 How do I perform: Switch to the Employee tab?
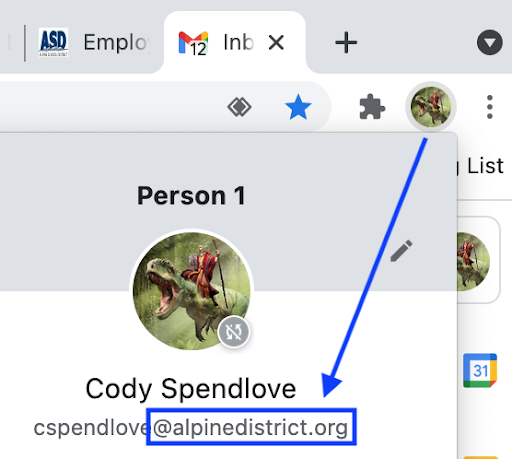pyautogui.click(x=93, y=43)
